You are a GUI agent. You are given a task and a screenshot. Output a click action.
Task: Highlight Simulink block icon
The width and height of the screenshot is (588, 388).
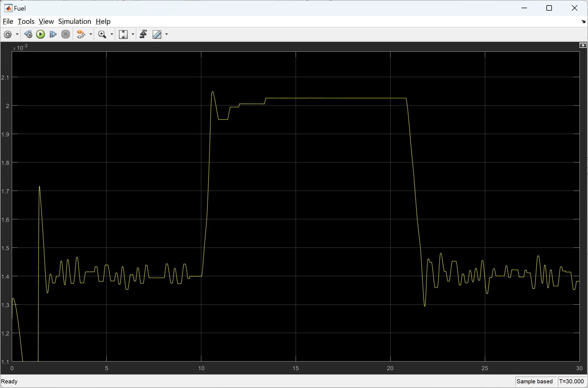coord(81,34)
